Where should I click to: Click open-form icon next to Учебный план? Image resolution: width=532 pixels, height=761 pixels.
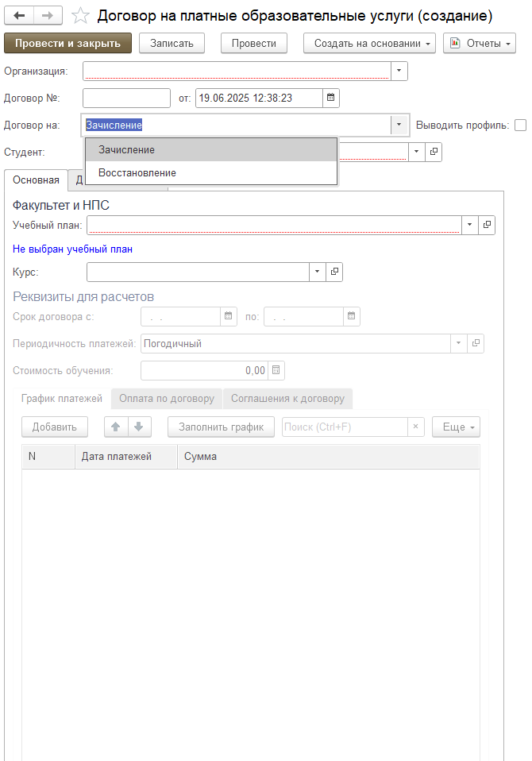(x=488, y=225)
